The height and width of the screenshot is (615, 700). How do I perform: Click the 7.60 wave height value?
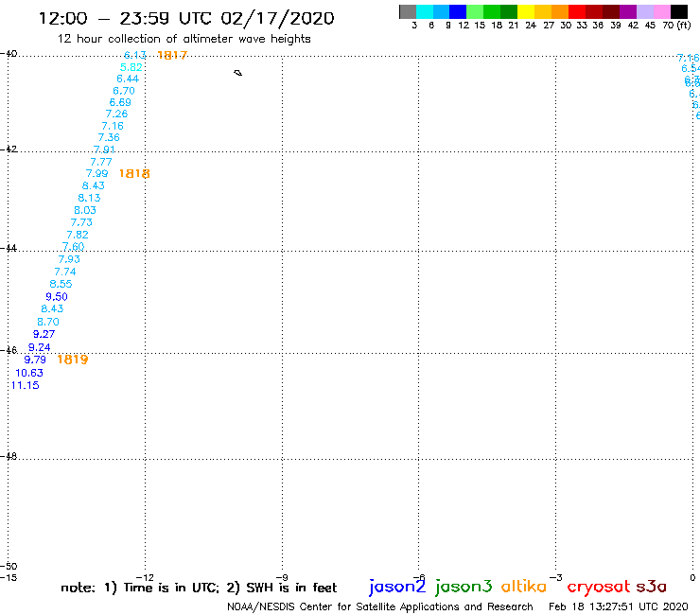[73, 247]
